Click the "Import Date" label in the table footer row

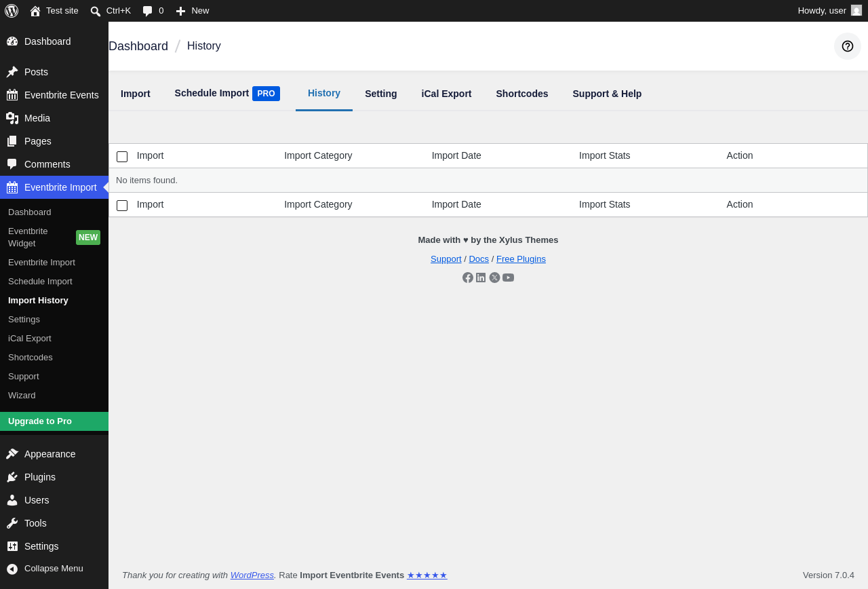(456, 204)
